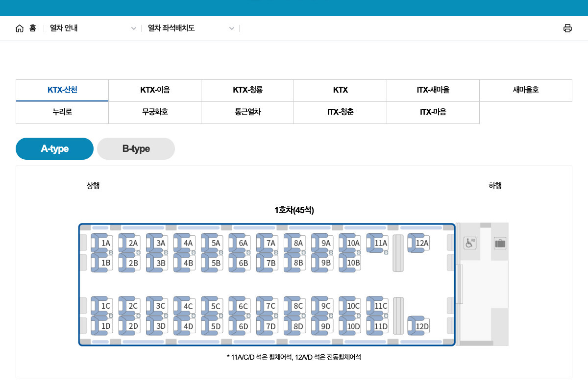Select seat 10D icon
Viewport: 588px width, 392px height.
349,325
